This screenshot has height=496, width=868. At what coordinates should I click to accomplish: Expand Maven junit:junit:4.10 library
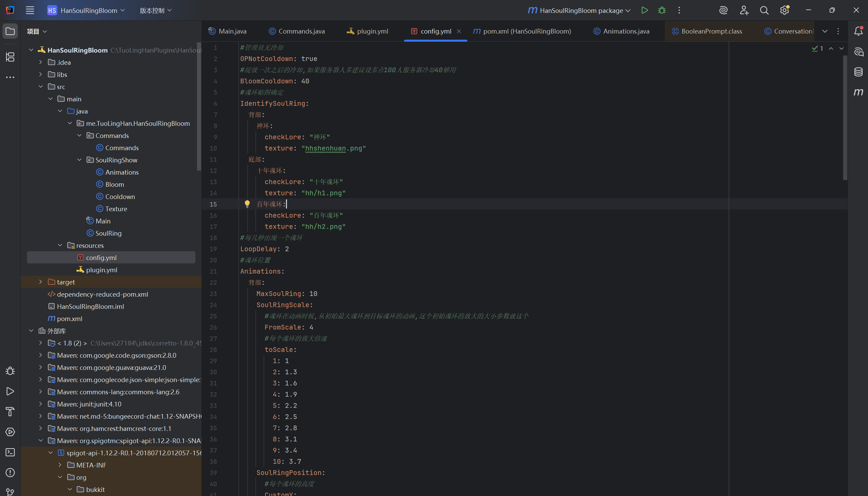[41, 404]
